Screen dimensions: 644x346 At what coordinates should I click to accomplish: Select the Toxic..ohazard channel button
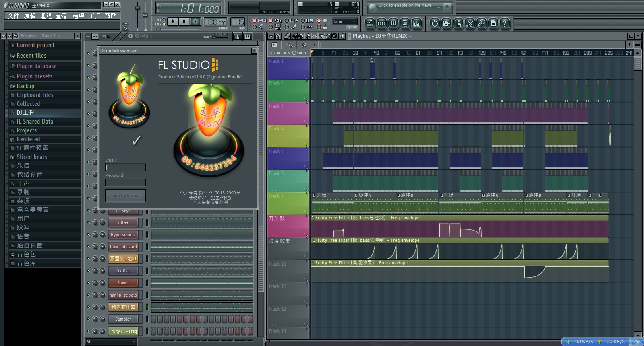point(123,247)
